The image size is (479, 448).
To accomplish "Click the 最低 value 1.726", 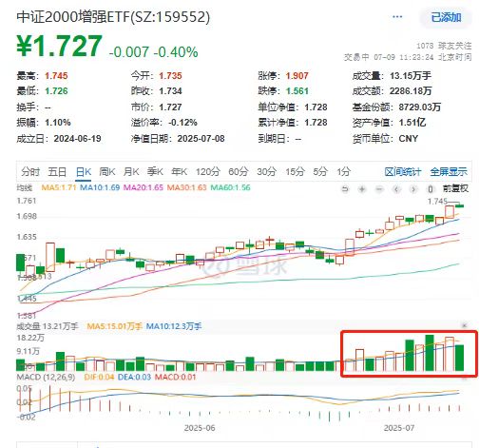I will pyautogui.click(x=56, y=91).
